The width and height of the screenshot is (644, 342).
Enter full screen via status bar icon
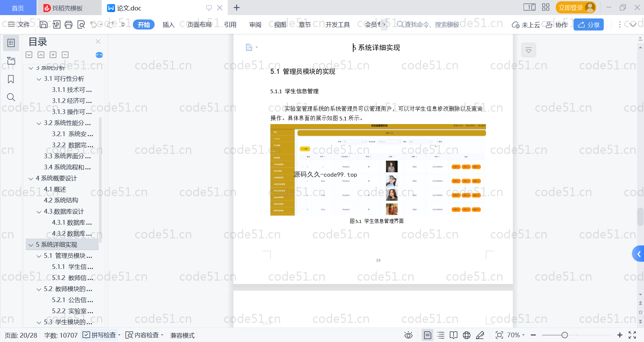(x=632, y=335)
